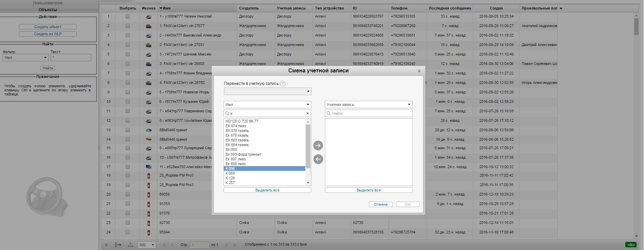Open the 'Перенести в учетную запись' dropdown
The height and width of the screenshot is (250, 644).
click(x=267, y=91)
